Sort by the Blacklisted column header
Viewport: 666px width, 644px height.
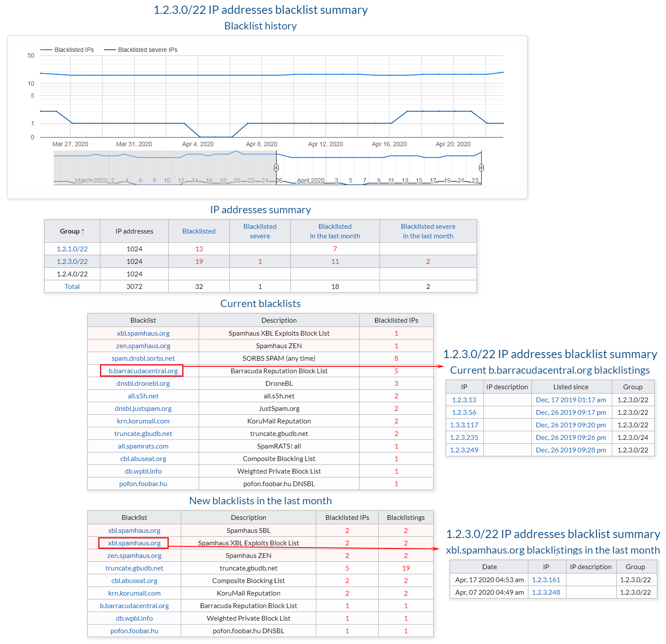pyautogui.click(x=199, y=231)
